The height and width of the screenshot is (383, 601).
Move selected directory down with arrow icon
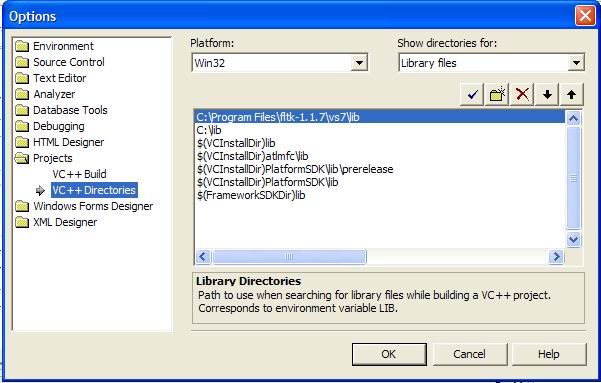(x=547, y=94)
